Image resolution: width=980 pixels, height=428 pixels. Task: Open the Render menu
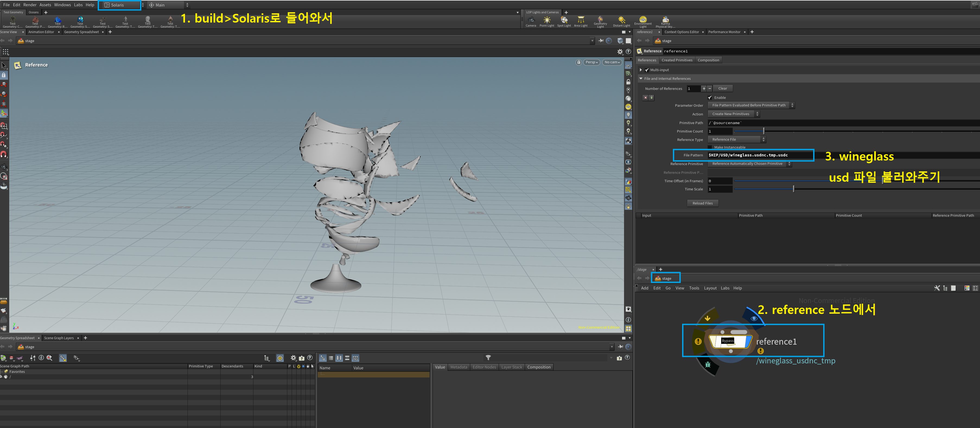coord(30,5)
